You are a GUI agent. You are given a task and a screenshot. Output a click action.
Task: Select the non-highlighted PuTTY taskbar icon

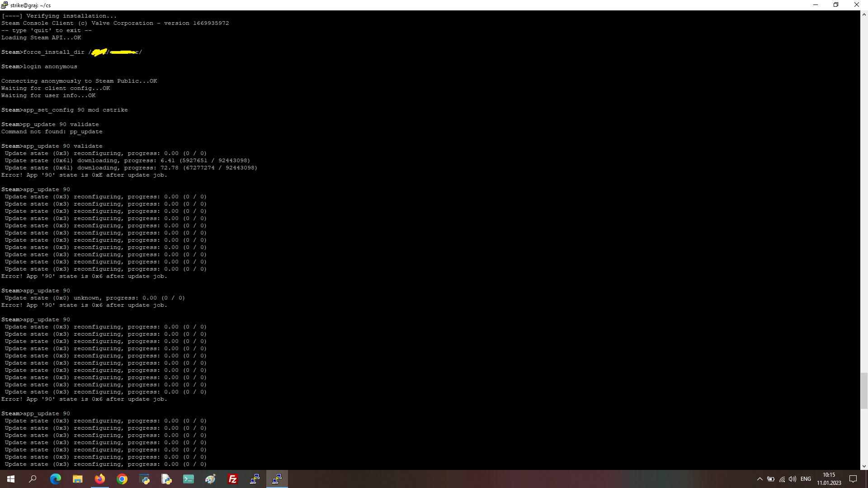[x=255, y=479]
